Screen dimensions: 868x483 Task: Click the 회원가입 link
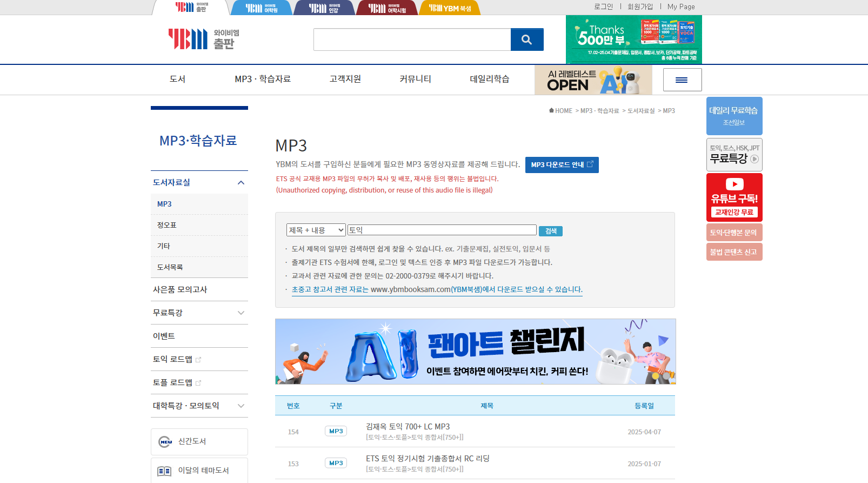[640, 6]
